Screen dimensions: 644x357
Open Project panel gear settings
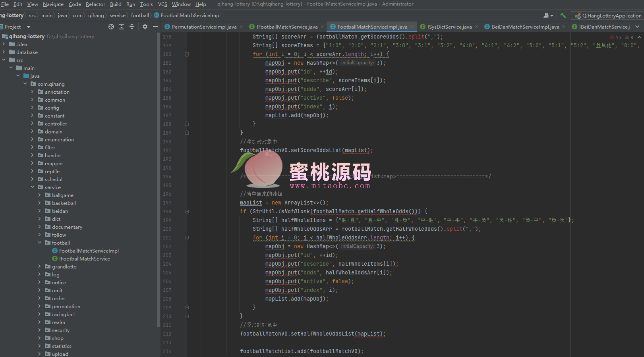[145, 27]
